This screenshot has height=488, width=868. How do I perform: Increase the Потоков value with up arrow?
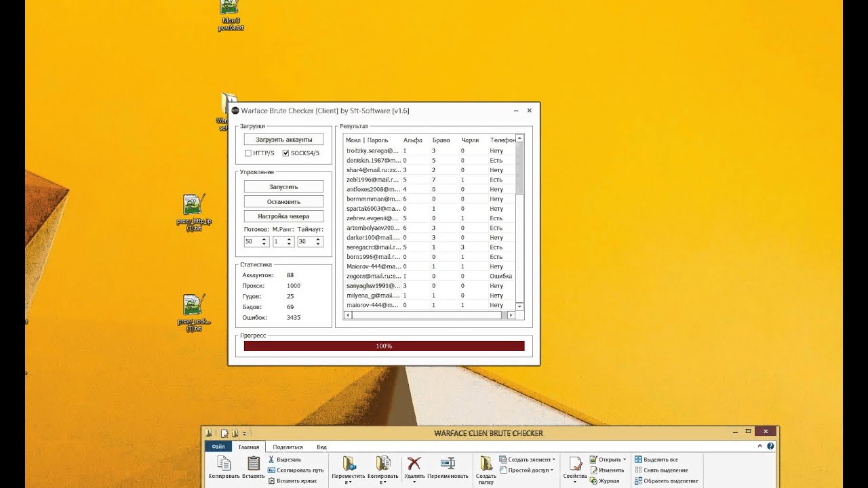(x=264, y=239)
